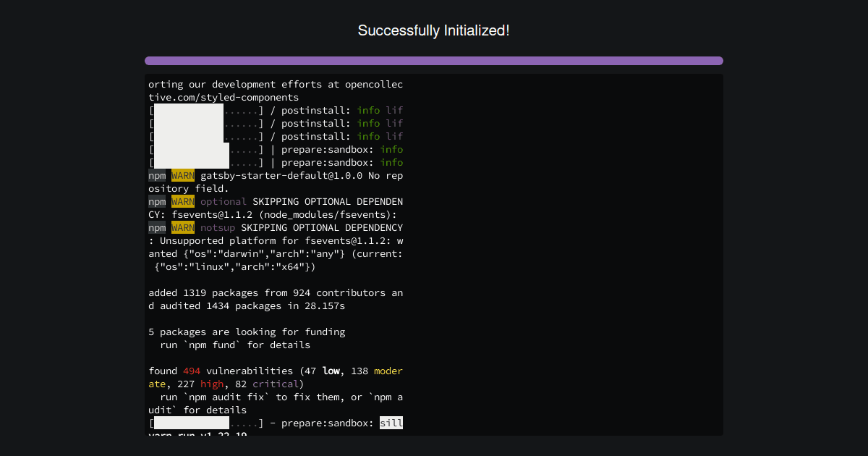Image resolution: width=868 pixels, height=456 pixels.
Task: Click the npm badge before gatsby-starter-default warning
Action: point(157,175)
